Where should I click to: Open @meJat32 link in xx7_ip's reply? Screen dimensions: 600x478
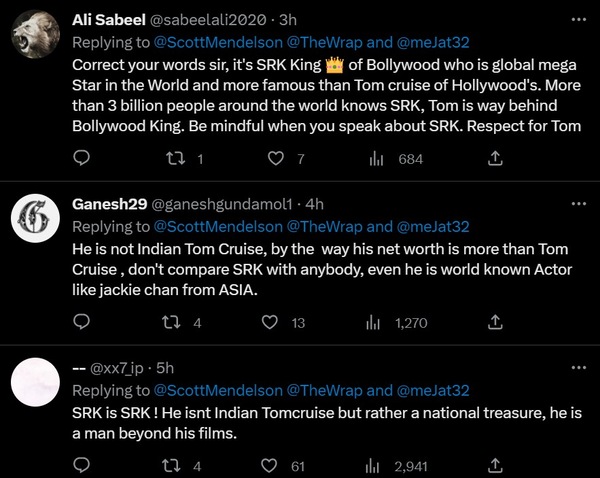point(432,390)
